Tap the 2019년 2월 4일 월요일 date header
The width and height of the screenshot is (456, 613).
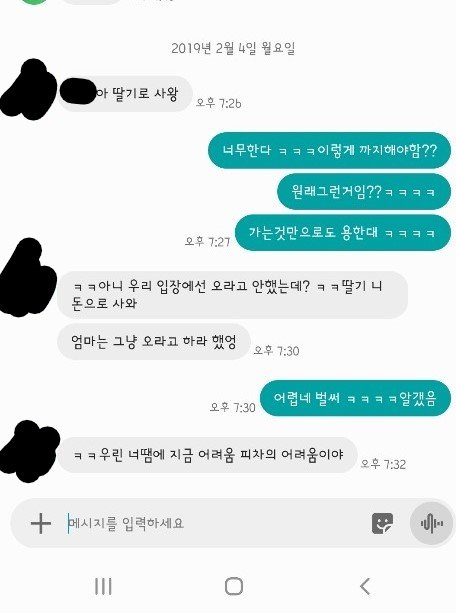pyautogui.click(x=233, y=48)
